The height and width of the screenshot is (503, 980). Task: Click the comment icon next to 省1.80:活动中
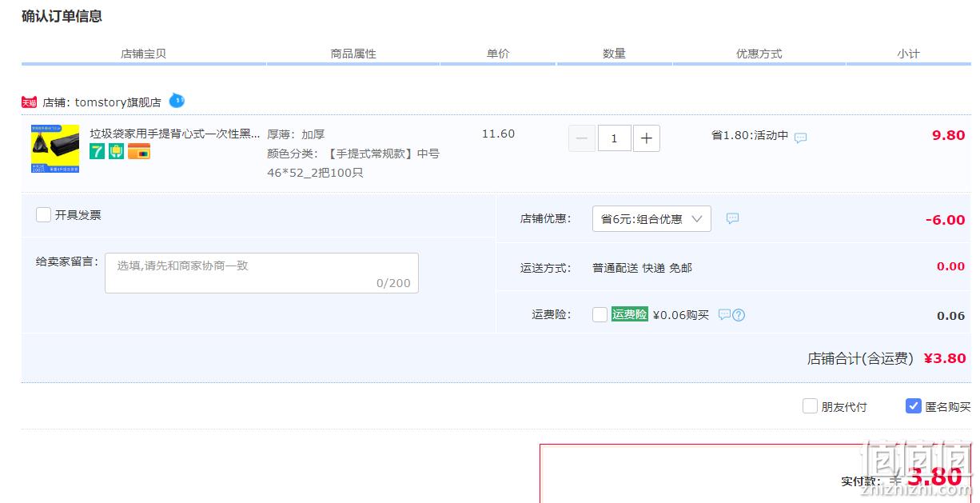[800, 138]
